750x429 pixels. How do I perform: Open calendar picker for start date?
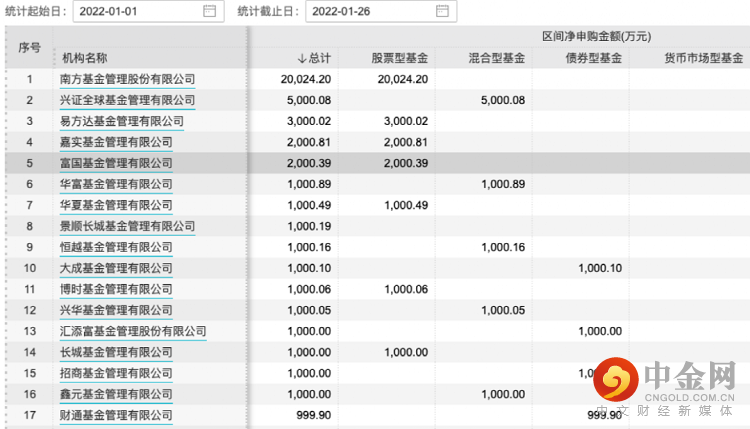210,11
